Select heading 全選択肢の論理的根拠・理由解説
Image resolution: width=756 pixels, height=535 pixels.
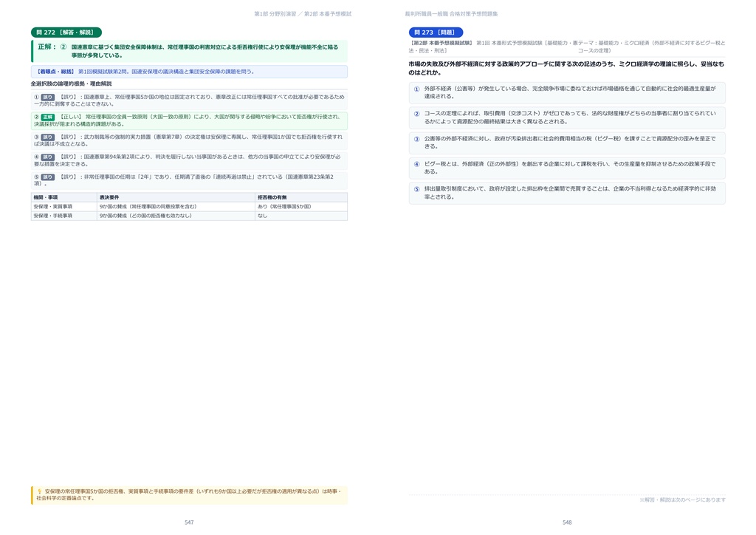click(x=71, y=84)
